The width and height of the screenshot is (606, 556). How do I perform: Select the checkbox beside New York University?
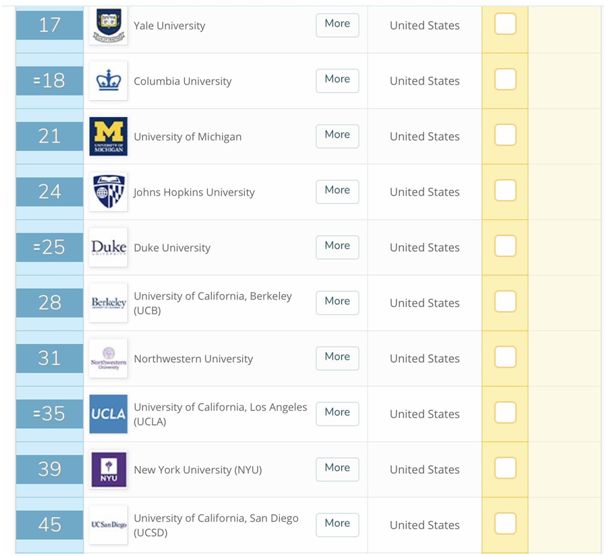[505, 468]
